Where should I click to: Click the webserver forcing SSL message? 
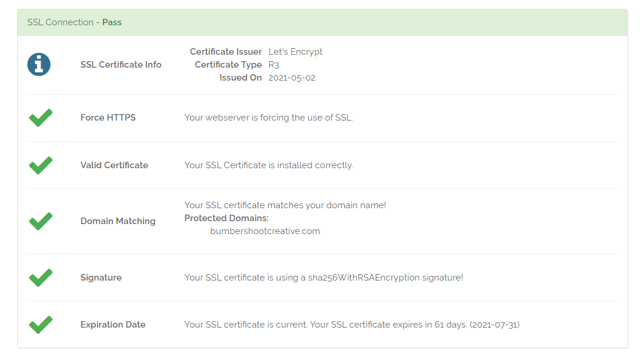268,118
